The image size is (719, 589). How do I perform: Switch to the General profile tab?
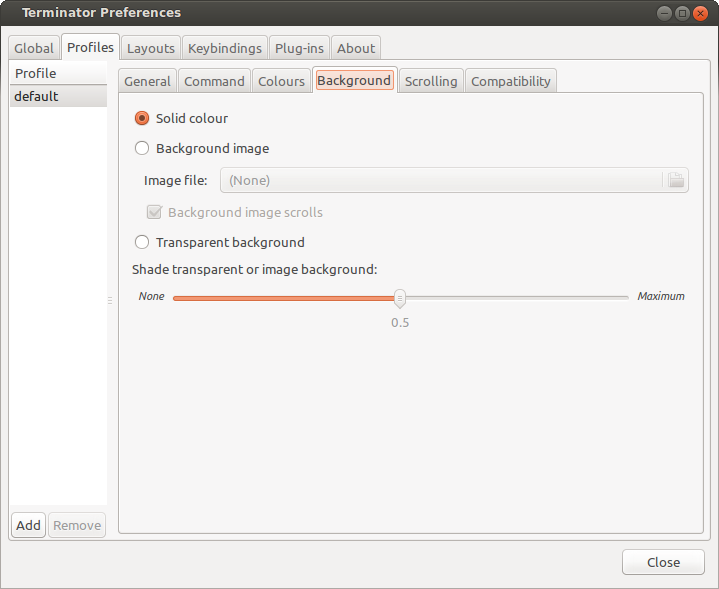pyautogui.click(x=147, y=81)
